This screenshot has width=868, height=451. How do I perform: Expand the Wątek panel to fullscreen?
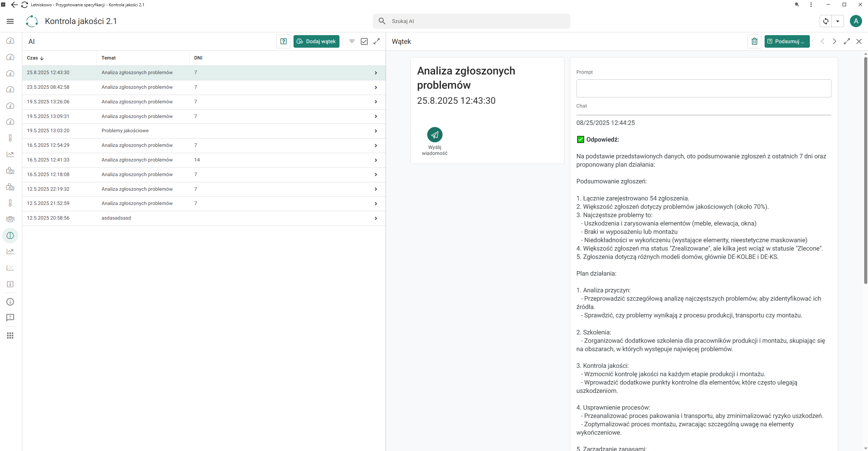pyautogui.click(x=847, y=41)
